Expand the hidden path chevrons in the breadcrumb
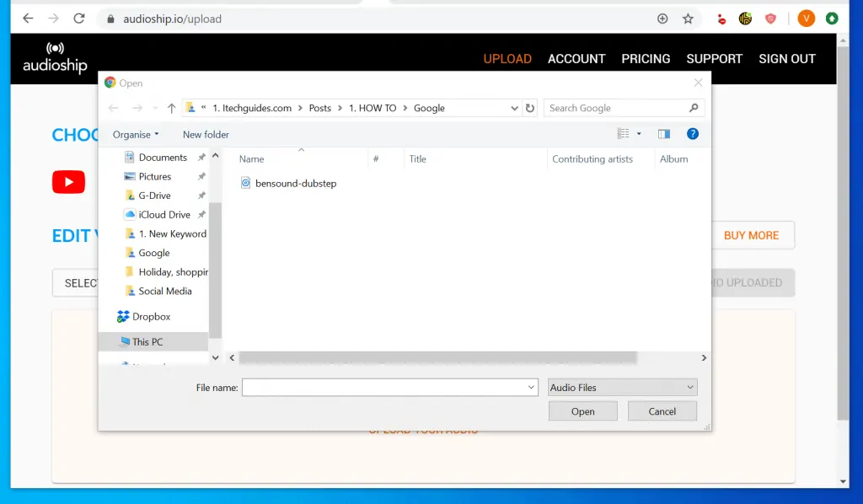 pyautogui.click(x=203, y=108)
